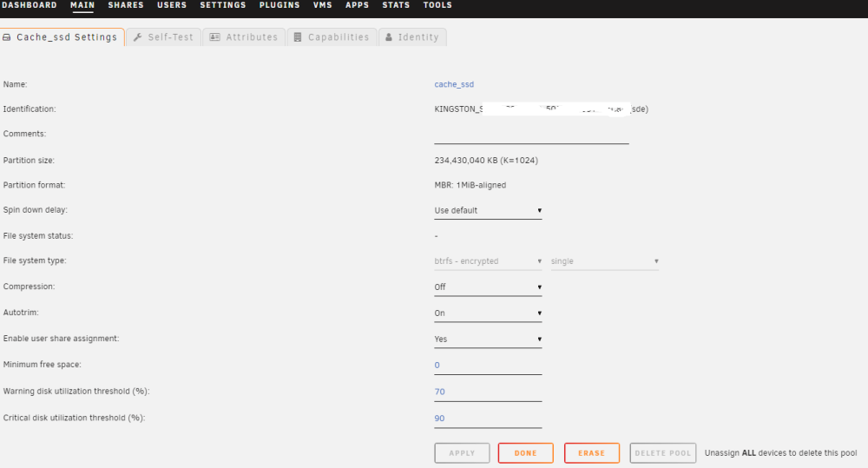The height and width of the screenshot is (468, 868).
Task: Click the wrench icon on Self-Test tab
Action: click(138, 37)
